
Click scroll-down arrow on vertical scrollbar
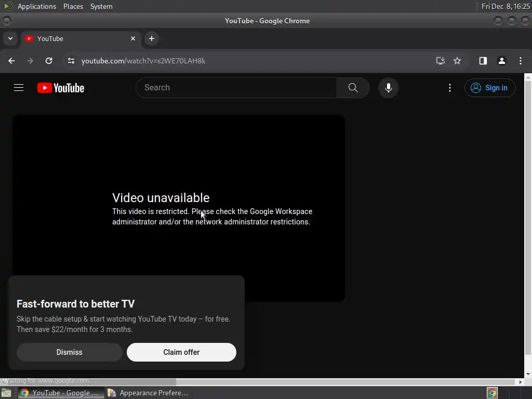[528, 374]
